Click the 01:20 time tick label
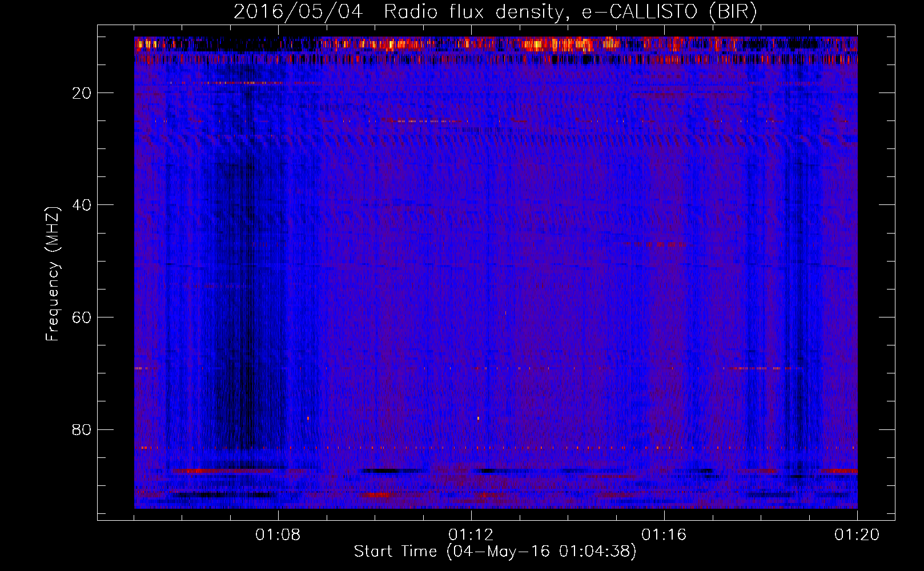 point(857,535)
